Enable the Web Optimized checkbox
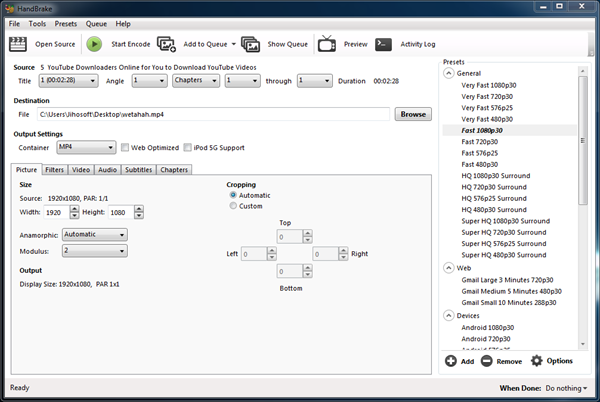The height and width of the screenshot is (402, 600). point(125,148)
